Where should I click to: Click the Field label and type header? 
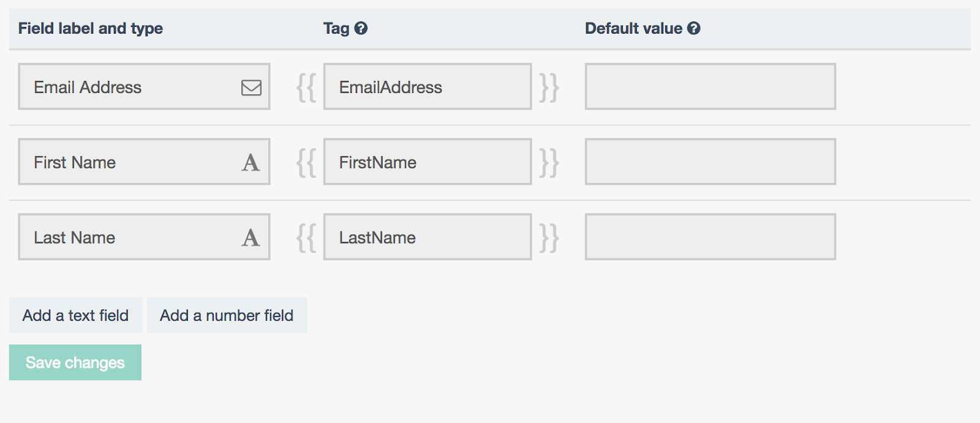90,28
